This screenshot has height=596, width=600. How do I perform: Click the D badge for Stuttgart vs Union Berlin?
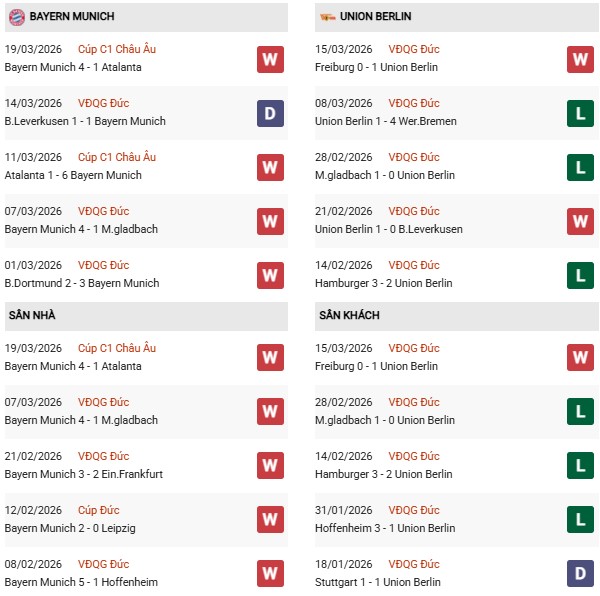(580, 574)
